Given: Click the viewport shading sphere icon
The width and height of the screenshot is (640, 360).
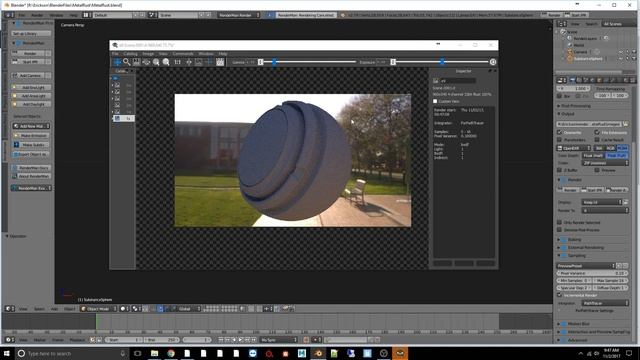Looking at the screenshot, I should (x=124, y=309).
